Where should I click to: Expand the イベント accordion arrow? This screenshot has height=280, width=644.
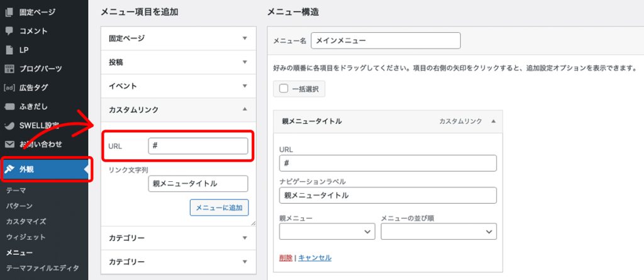[x=245, y=86]
